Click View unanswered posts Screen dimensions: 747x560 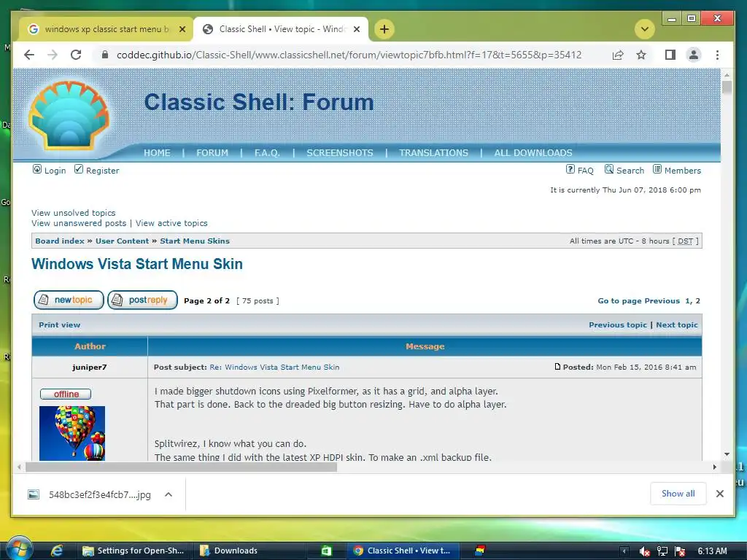pyautogui.click(x=79, y=223)
